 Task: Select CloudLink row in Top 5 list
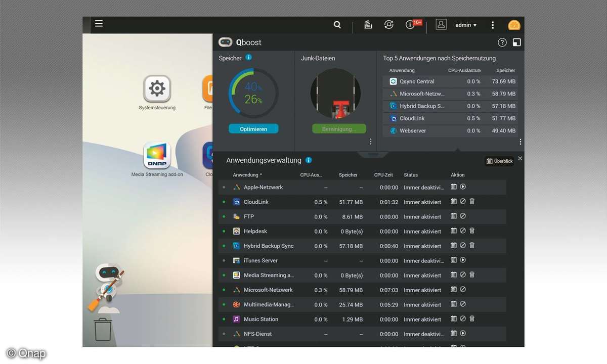click(x=451, y=118)
